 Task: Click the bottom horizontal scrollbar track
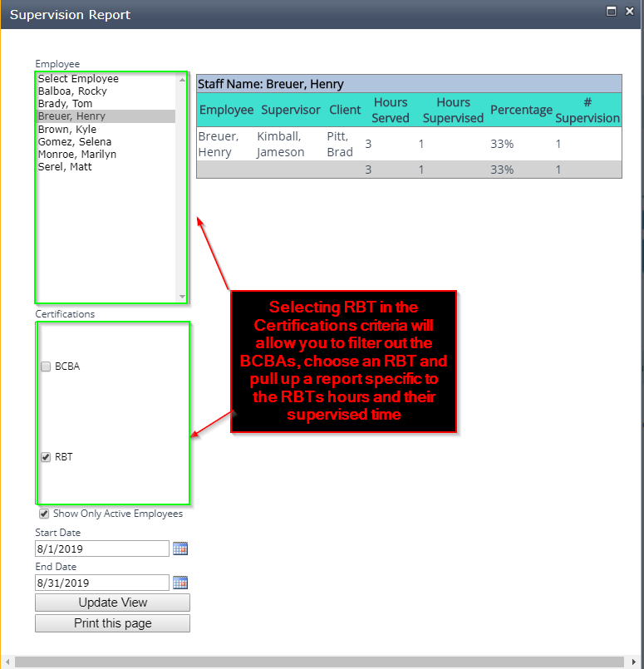pos(320,662)
